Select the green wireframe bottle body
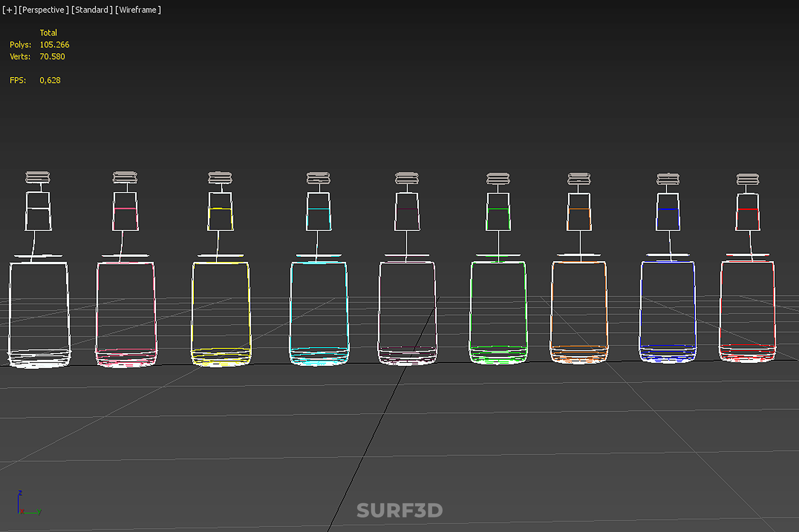 point(498,312)
